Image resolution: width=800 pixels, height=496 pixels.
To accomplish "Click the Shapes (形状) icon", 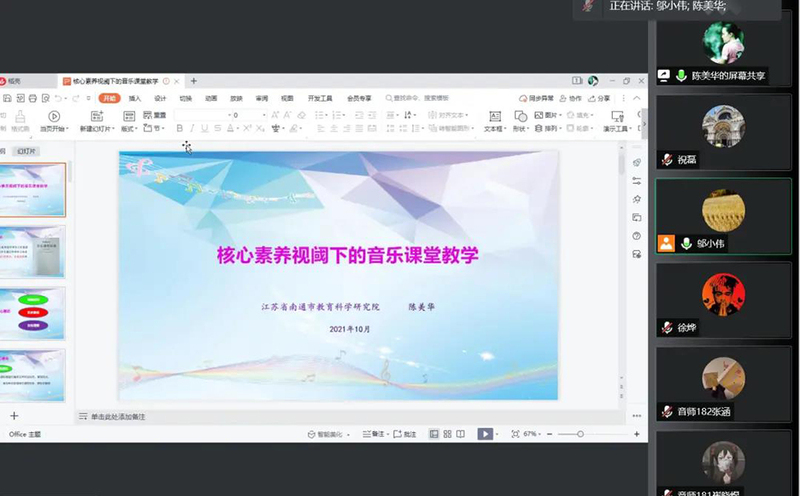I will 520,116.
